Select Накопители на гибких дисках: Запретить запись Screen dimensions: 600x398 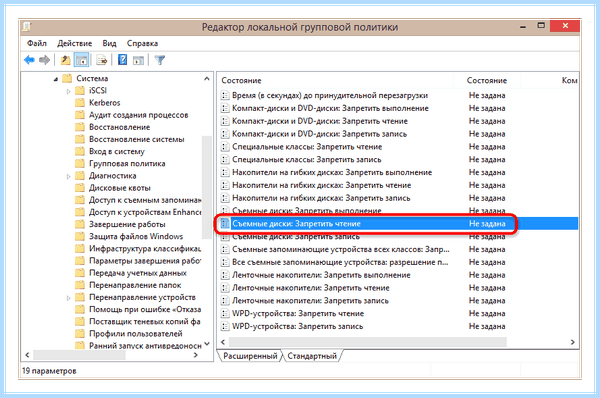pyautogui.click(x=321, y=198)
